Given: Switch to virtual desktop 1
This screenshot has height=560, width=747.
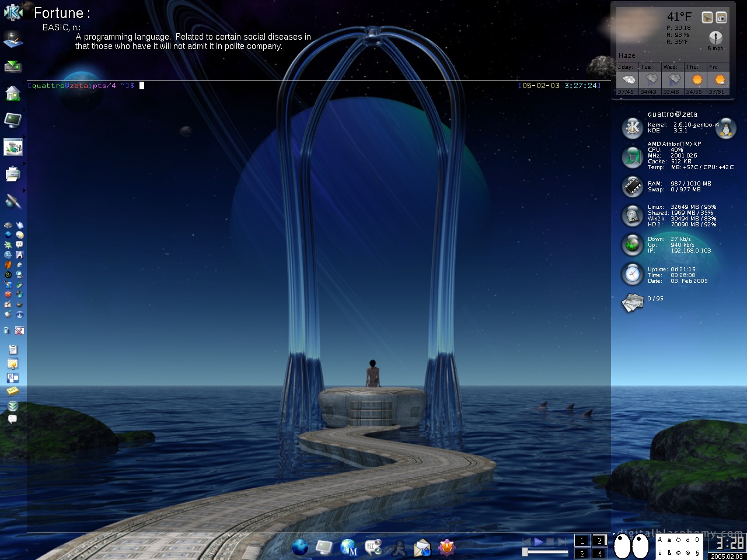Looking at the screenshot, I should tap(582, 540).
